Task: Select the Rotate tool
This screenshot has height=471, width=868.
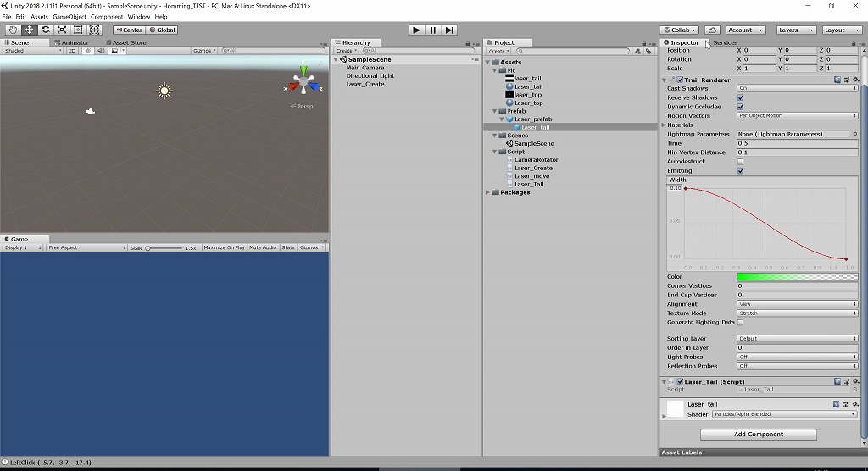Action: [x=46, y=30]
